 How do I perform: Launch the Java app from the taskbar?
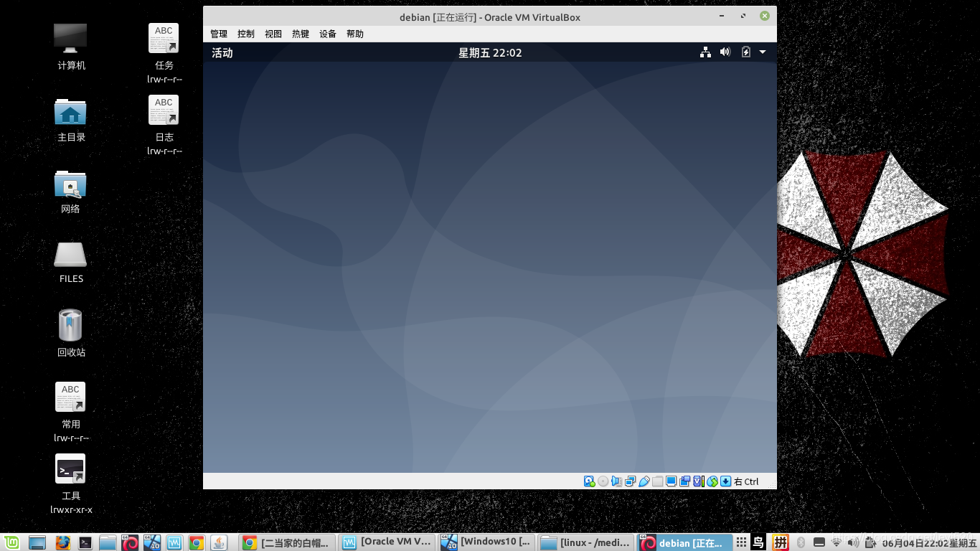click(x=219, y=543)
